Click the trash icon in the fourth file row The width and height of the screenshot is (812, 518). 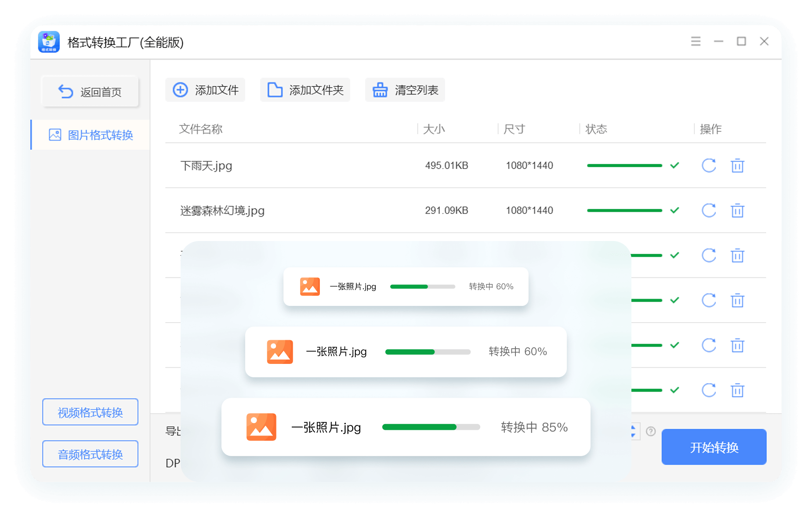coord(737,300)
